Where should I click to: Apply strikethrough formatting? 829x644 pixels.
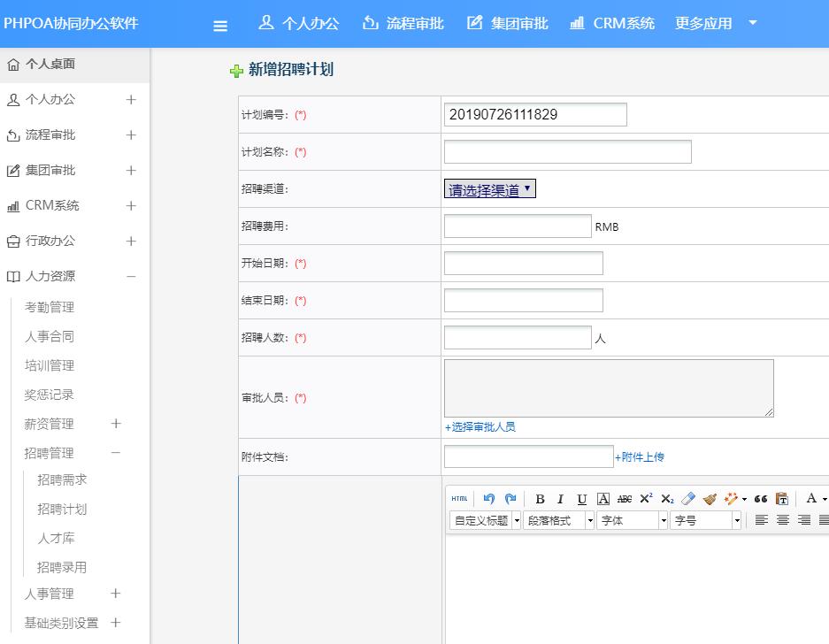coord(625,498)
